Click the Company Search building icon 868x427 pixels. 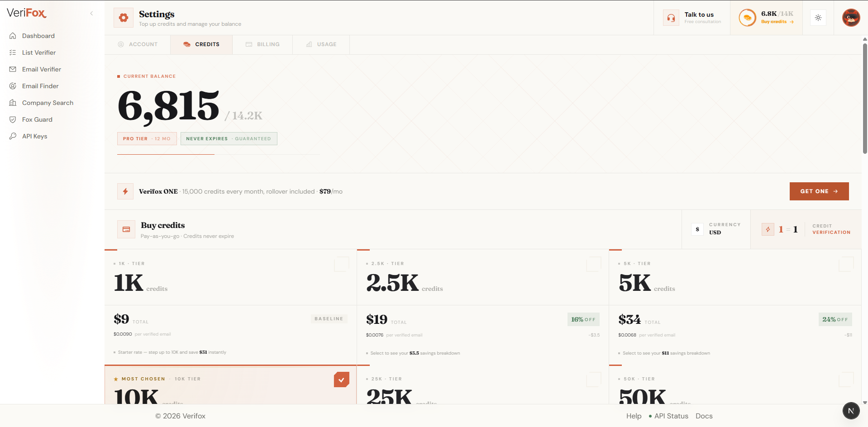tap(13, 103)
